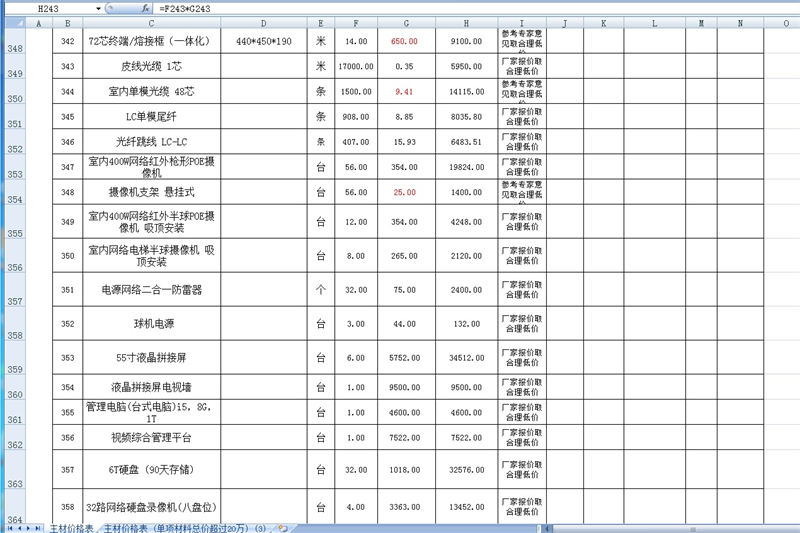
Task: Select column C header
Action: click(x=150, y=22)
